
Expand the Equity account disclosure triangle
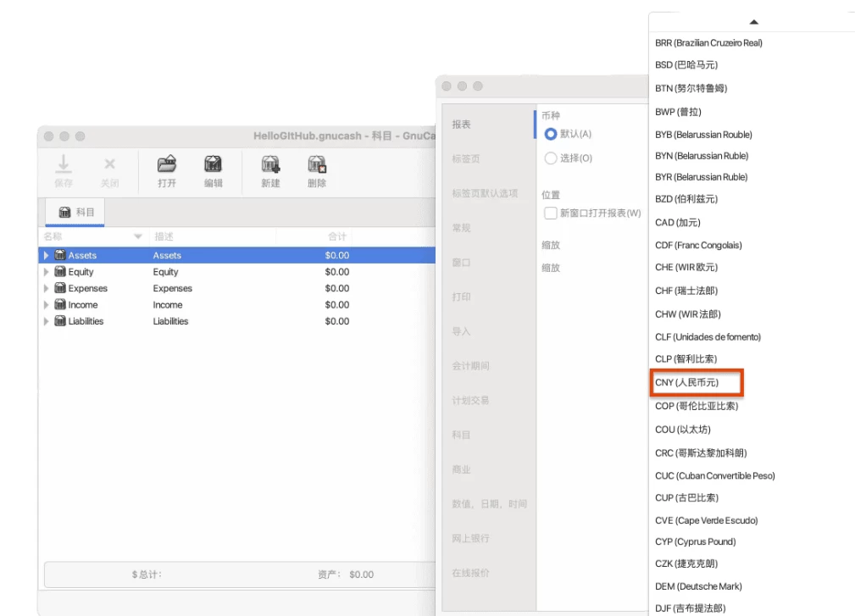47,272
